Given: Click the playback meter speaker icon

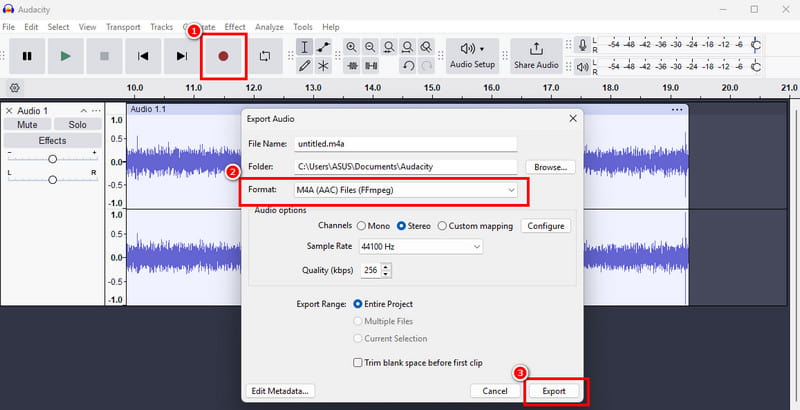Looking at the screenshot, I should tap(582, 67).
